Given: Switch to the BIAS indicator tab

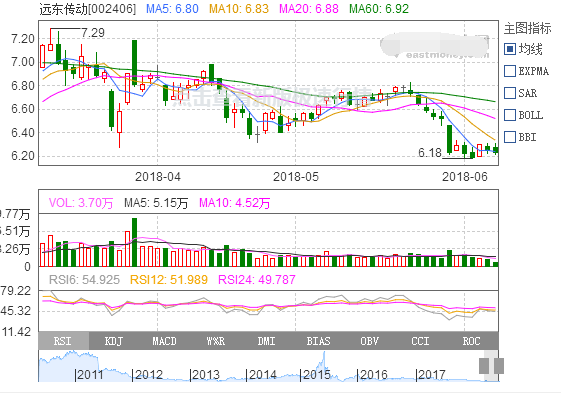Looking at the screenshot, I should [318, 341].
